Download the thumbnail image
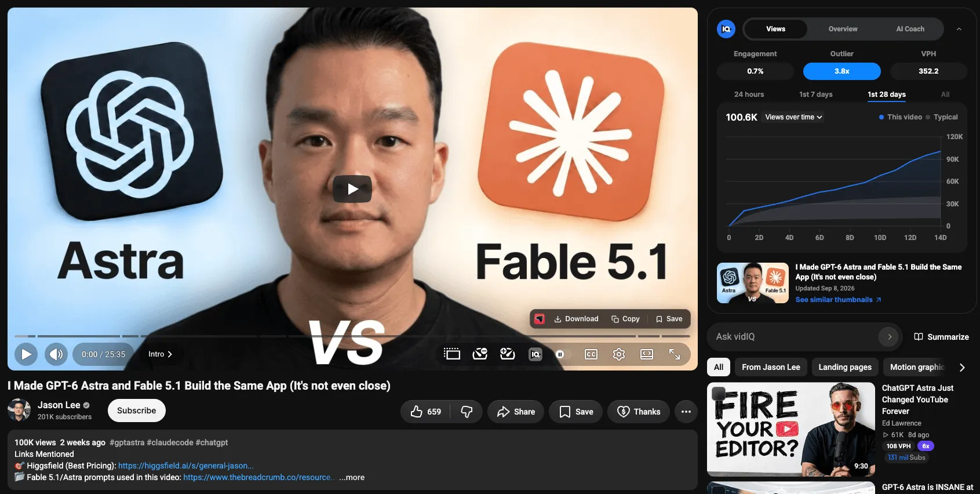 (x=576, y=319)
